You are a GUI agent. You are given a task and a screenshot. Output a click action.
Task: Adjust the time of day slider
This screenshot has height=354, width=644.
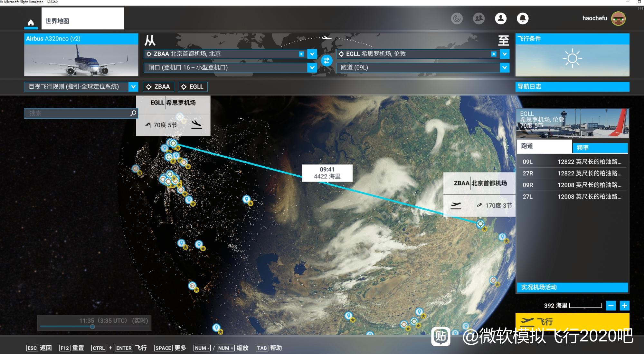pos(92,327)
